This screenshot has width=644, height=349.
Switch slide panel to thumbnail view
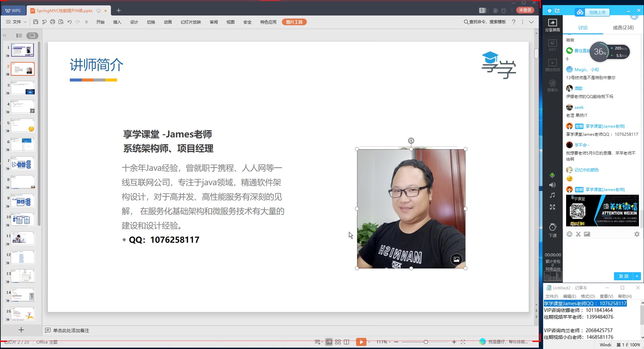32,35
